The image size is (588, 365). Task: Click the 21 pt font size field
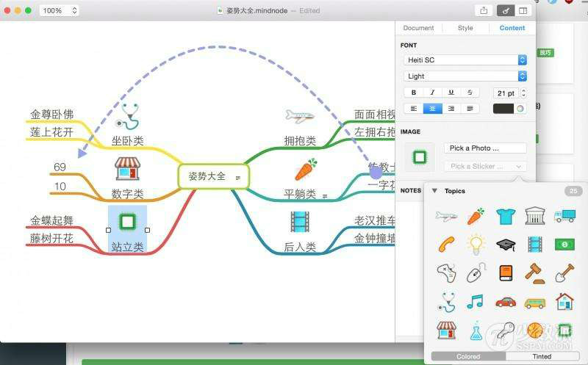point(506,93)
